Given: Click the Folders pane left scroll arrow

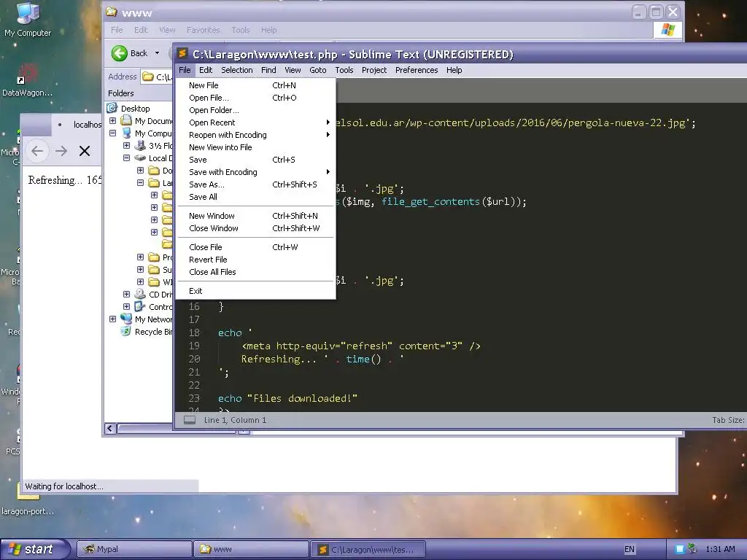Looking at the screenshot, I should (110, 429).
